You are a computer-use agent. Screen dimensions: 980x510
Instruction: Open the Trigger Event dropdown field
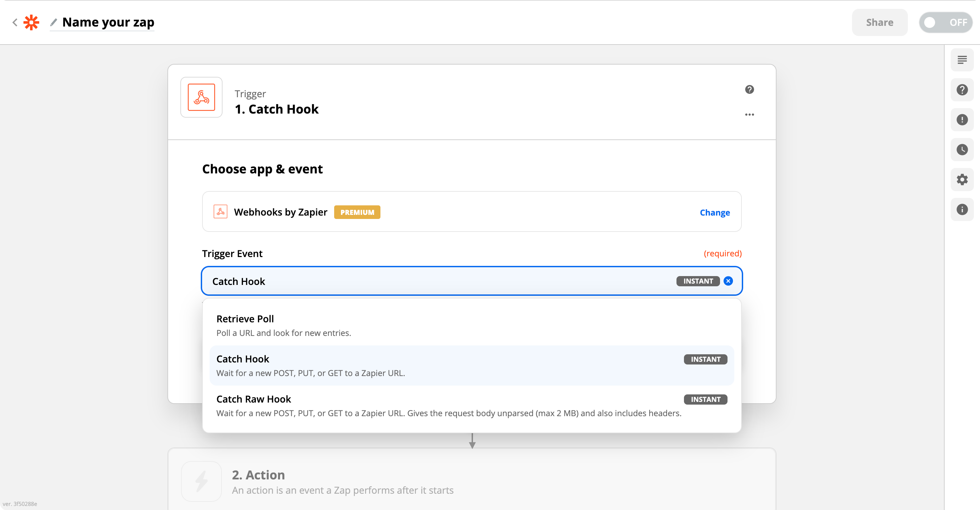click(471, 281)
